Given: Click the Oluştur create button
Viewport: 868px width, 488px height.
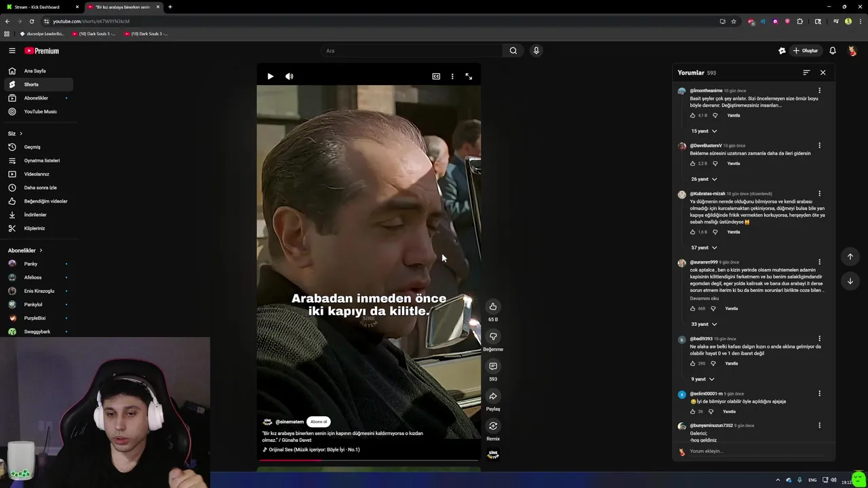Looking at the screenshot, I should tap(806, 51).
